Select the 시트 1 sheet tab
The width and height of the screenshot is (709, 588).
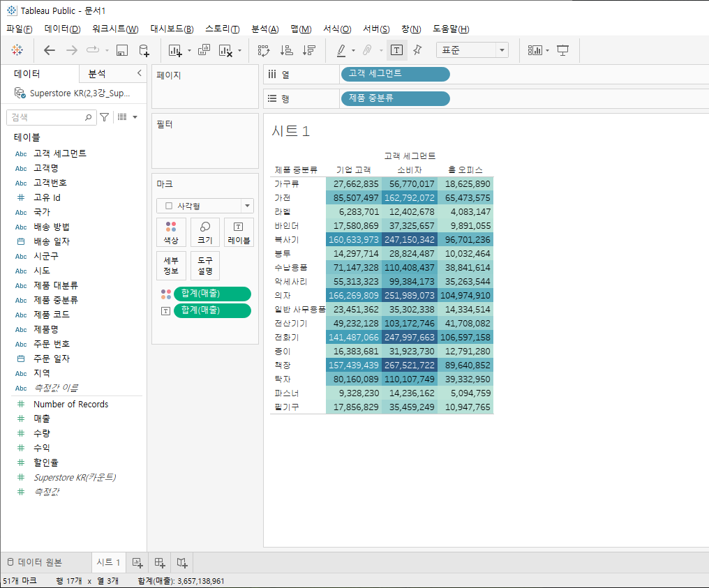coord(109,563)
